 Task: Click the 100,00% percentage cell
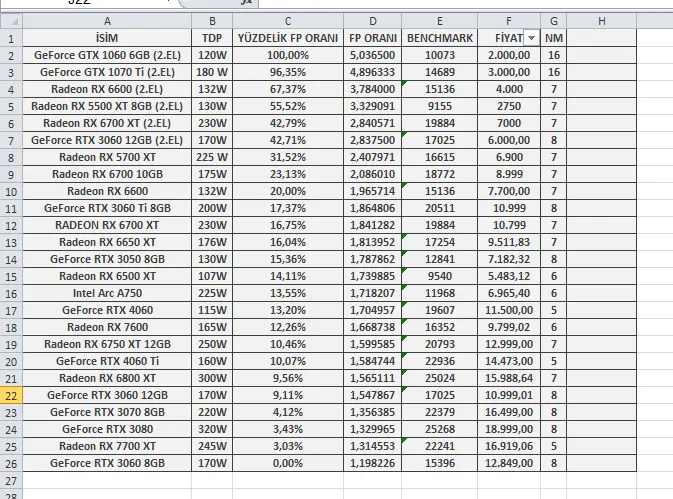(x=288, y=55)
